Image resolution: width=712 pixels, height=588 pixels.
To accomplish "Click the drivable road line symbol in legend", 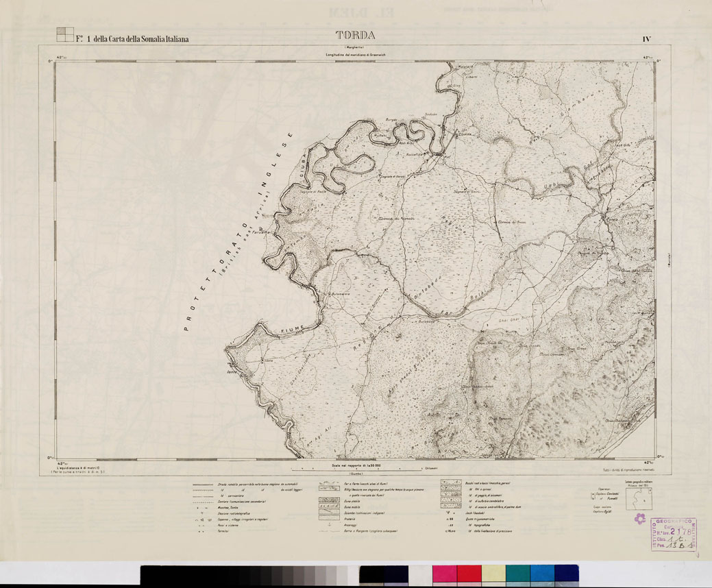I will tap(204, 485).
